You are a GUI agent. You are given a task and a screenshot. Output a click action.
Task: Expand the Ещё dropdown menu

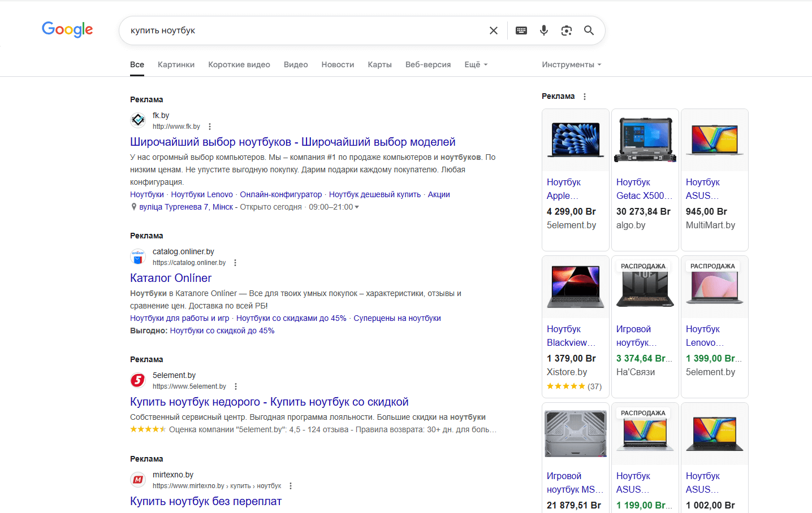[x=476, y=64]
